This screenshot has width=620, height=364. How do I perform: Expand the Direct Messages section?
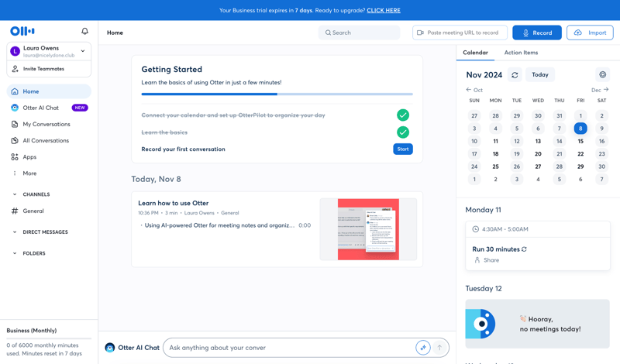[15, 232]
